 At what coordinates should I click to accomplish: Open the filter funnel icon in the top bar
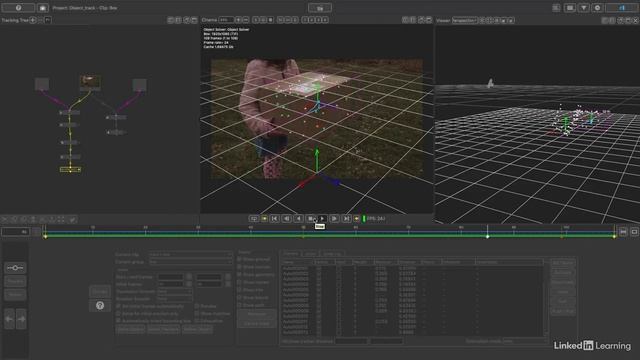pos(584,8)
